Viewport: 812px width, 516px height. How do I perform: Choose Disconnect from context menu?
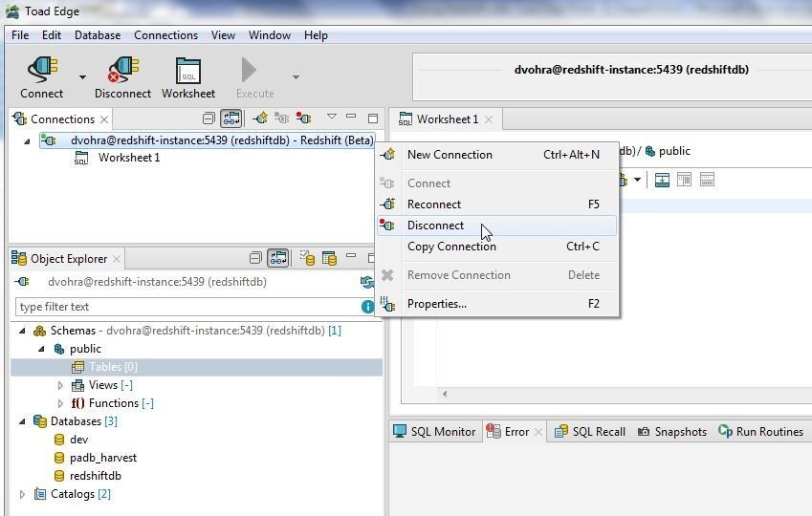pyautogui.click(x=497, y=226)
